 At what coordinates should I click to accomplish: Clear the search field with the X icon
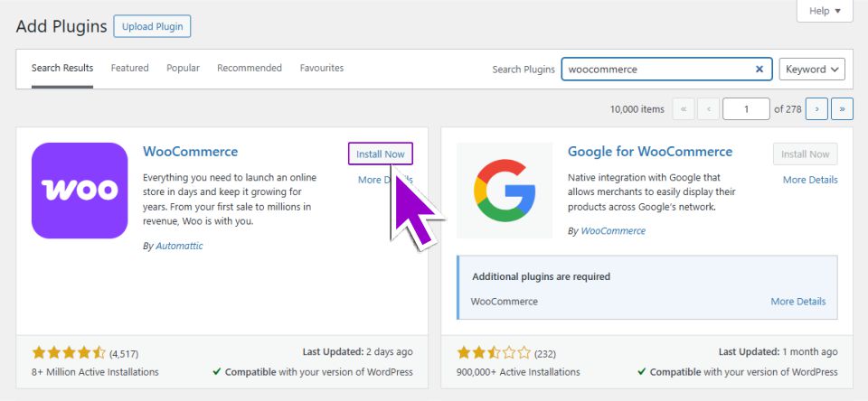(x=759, y=70)
